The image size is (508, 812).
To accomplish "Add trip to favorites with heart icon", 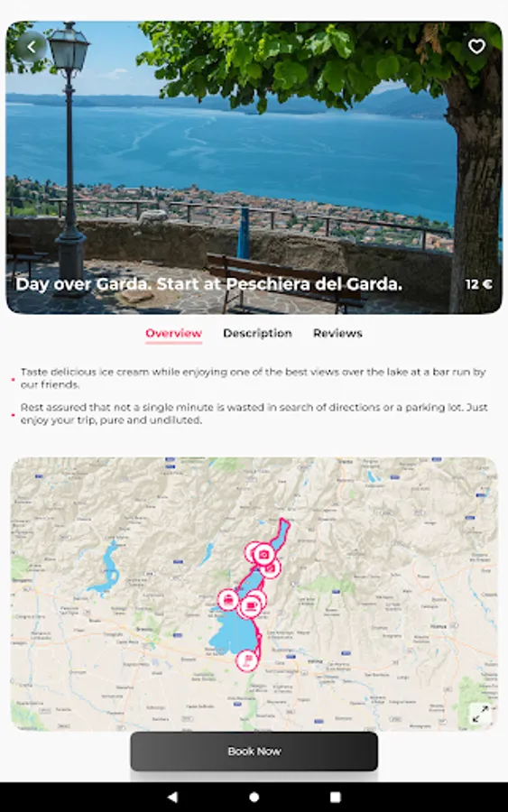I will tap(476, 47).
